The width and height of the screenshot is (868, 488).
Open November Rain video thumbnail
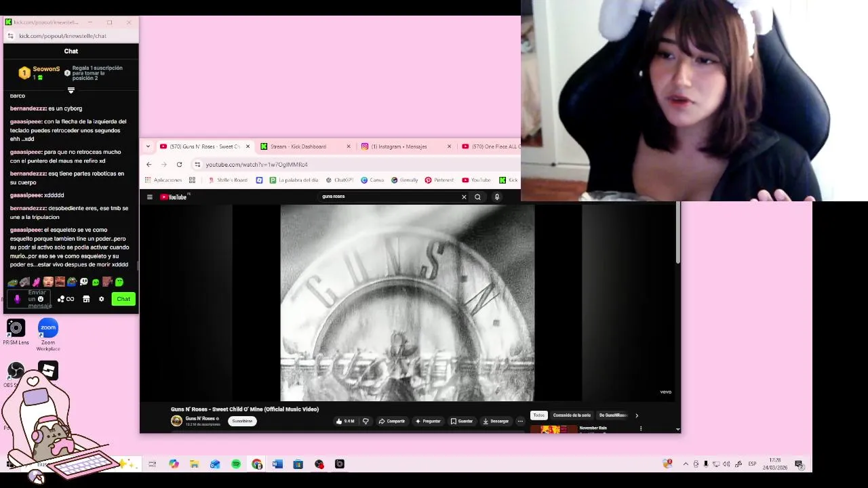pyautogui.click(x=554, y=429)
